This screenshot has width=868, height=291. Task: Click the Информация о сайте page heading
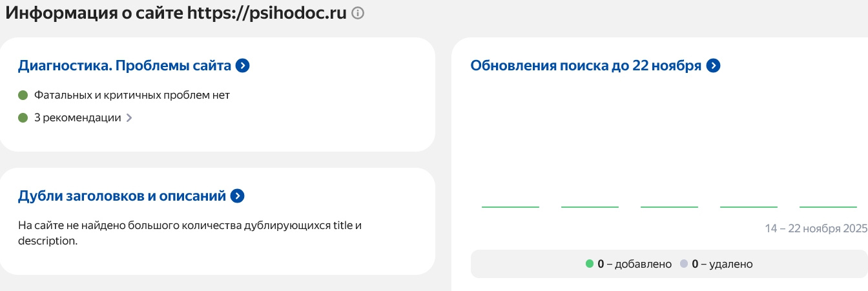click(176, 14)
